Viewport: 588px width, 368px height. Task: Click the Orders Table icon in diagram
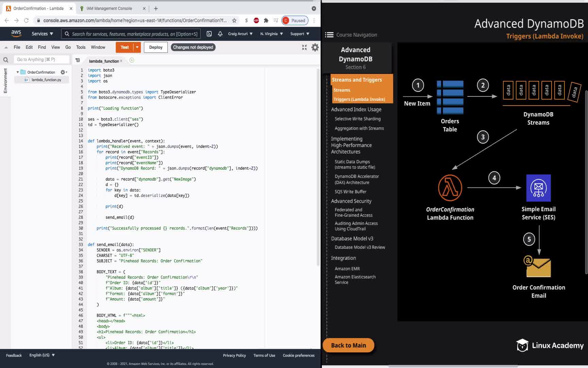coord(450,97)
